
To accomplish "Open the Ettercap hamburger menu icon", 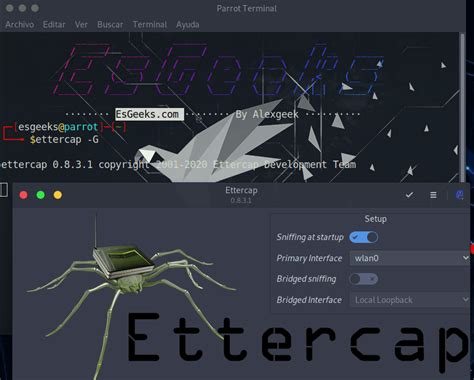I will (433, 195).
